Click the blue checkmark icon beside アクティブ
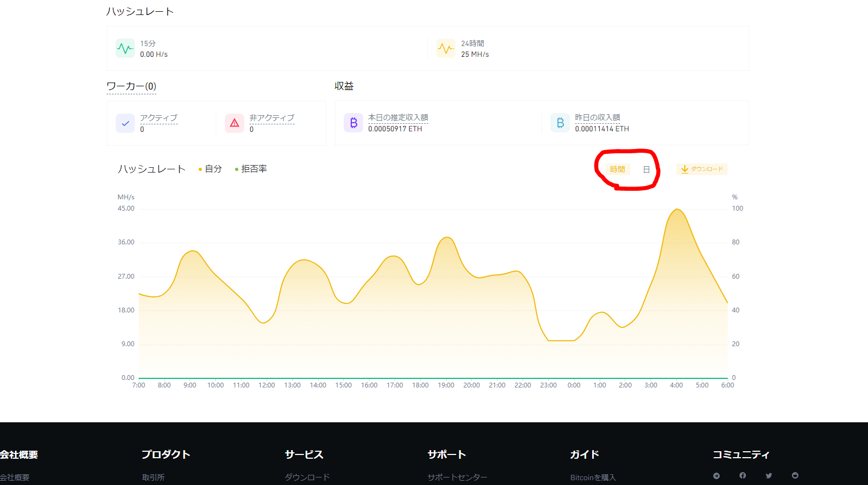Image resolution: width=868 pixels, height=485 pixels. click(x=125, y=123)
